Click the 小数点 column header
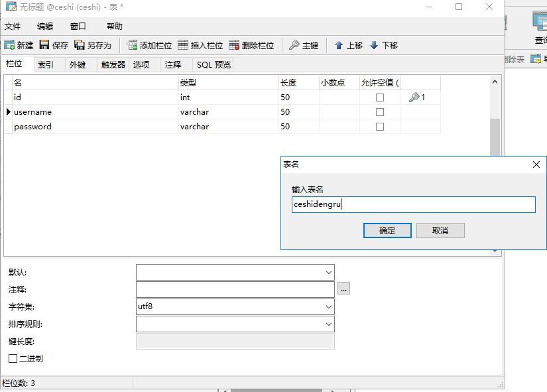Screen dimensions: 547x392 coord(339,83)
